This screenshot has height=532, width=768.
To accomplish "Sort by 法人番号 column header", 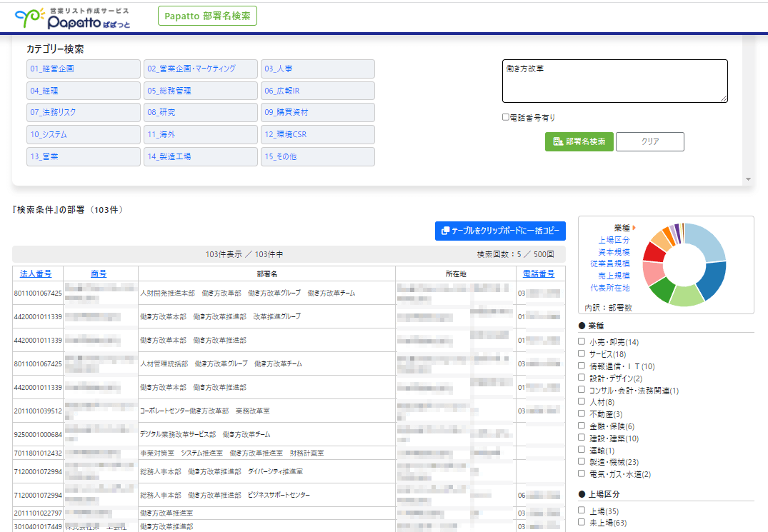I will tap(36, 274).
